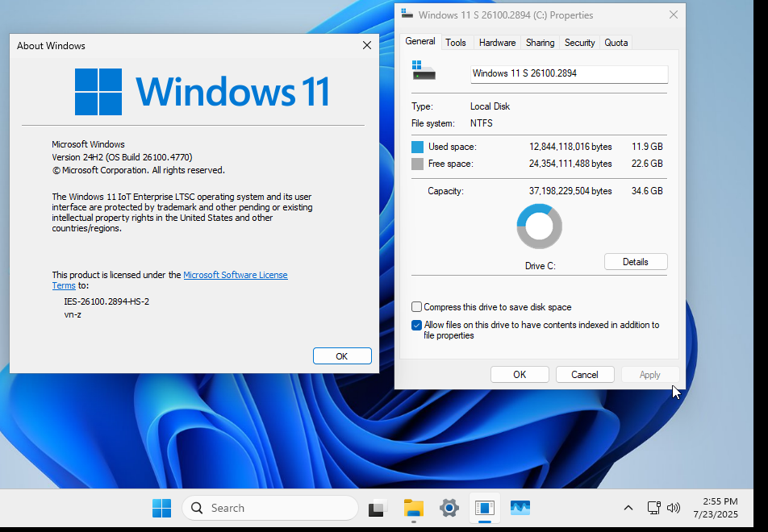
Task: Click the taskbar Search box
Action: click(x=270, y=508)
